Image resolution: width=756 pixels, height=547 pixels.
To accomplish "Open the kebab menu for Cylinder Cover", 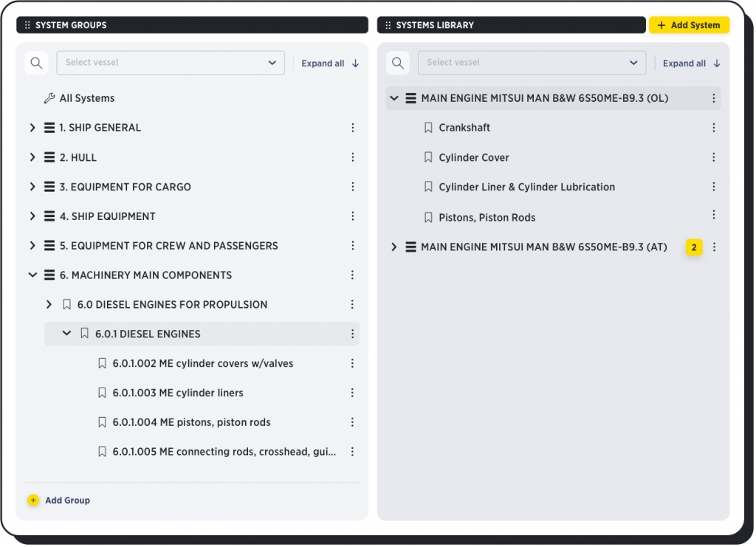I will 714,156.
